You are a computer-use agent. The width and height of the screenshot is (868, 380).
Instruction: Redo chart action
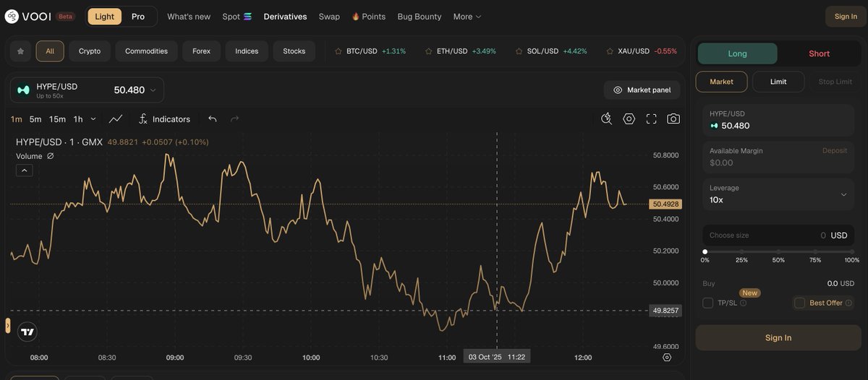pos(234,119)
